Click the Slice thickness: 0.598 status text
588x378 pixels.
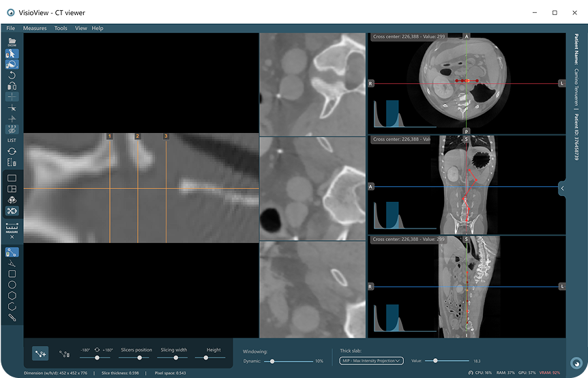120,373
